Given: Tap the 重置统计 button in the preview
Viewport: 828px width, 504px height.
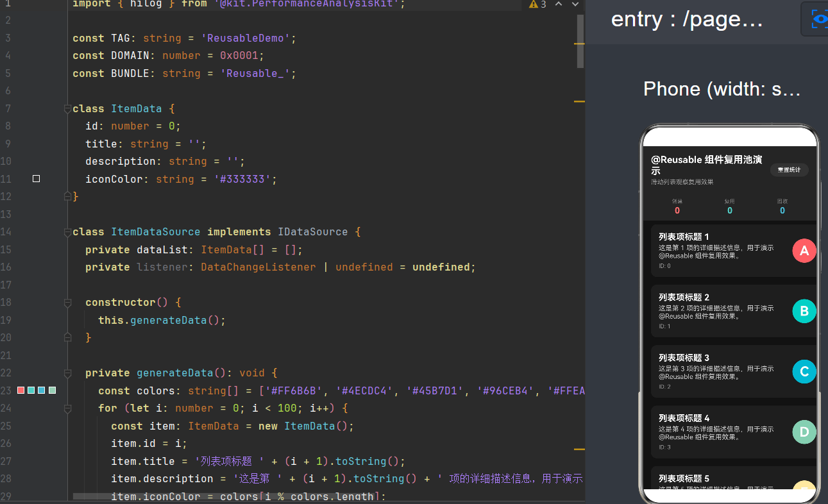Looking at the screenshot, I should (x=789, y=170).
